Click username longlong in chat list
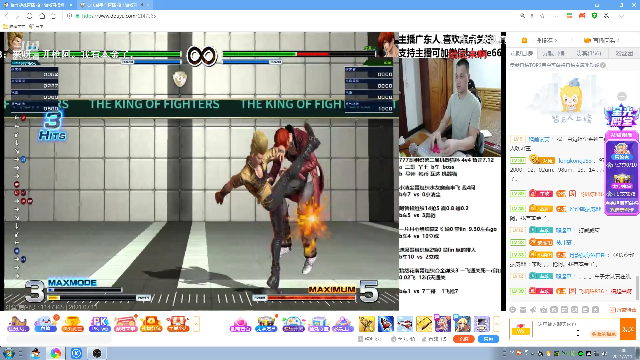The width and height of the screenshot is (640, 360). 575,161
